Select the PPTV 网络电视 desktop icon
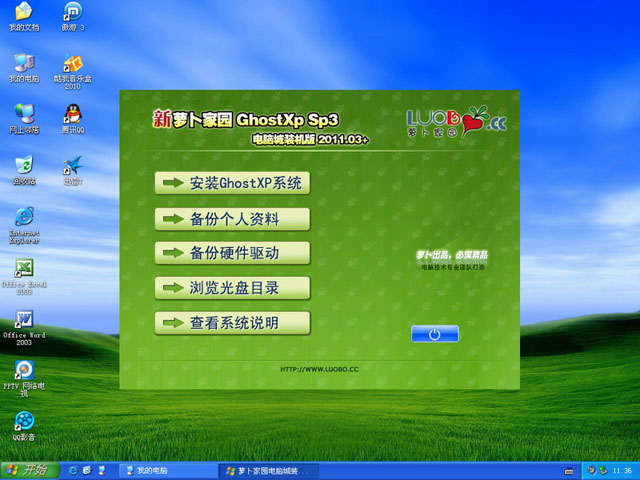Screen dimensions: 640x480 pyautogui.click(x=24, y=378)
